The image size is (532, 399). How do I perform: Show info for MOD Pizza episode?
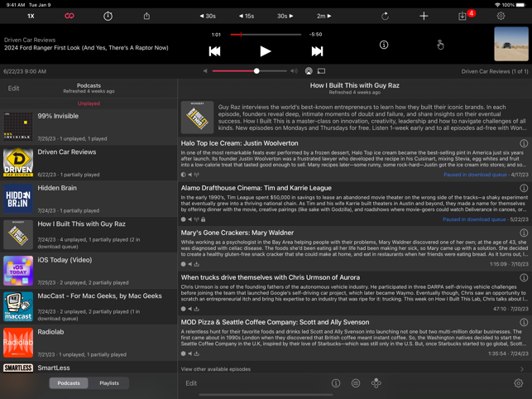pos(524,322)
